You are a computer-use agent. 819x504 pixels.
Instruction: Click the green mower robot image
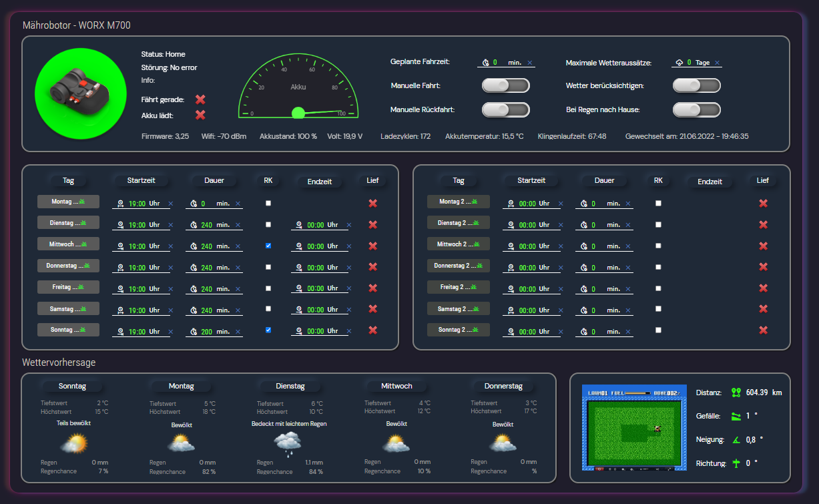[x=81, y=94]
